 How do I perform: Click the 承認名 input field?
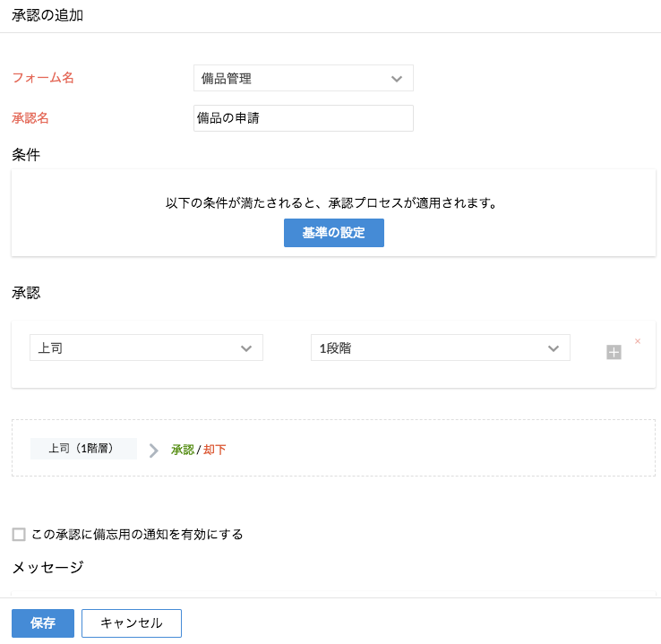[x=303, y=118]
